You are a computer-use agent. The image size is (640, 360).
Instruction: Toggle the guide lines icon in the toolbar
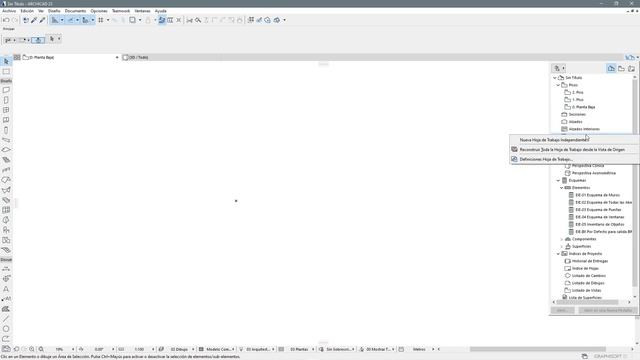point(55,20)
